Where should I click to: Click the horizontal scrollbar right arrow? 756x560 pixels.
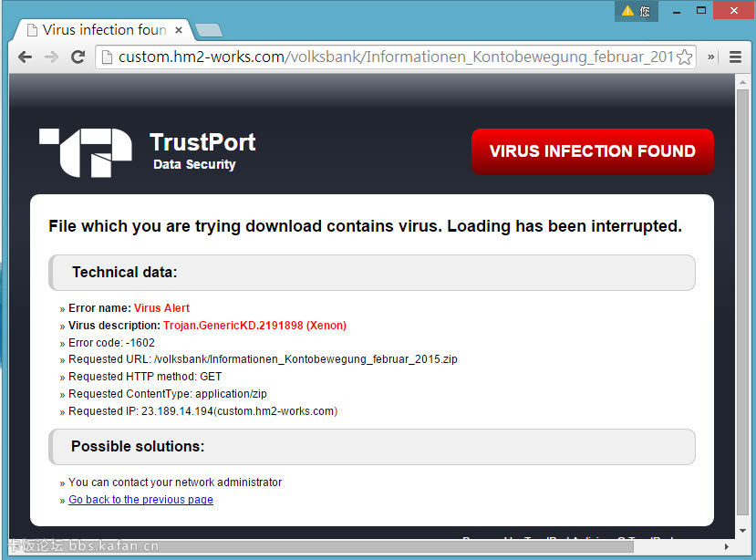point(727,546)
